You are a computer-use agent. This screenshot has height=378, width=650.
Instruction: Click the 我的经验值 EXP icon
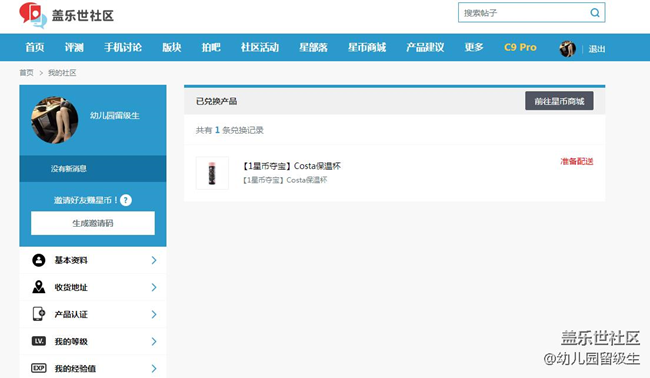pos(39,368)
